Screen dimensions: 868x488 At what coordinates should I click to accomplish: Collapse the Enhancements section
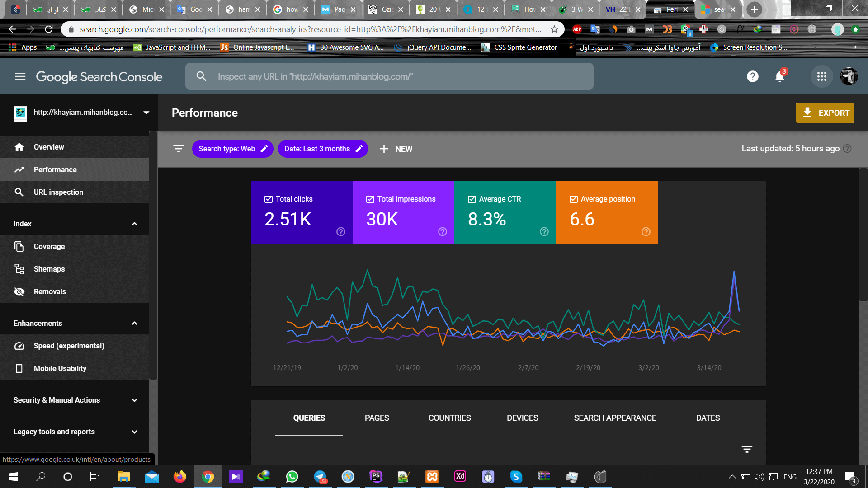[134, 323]
